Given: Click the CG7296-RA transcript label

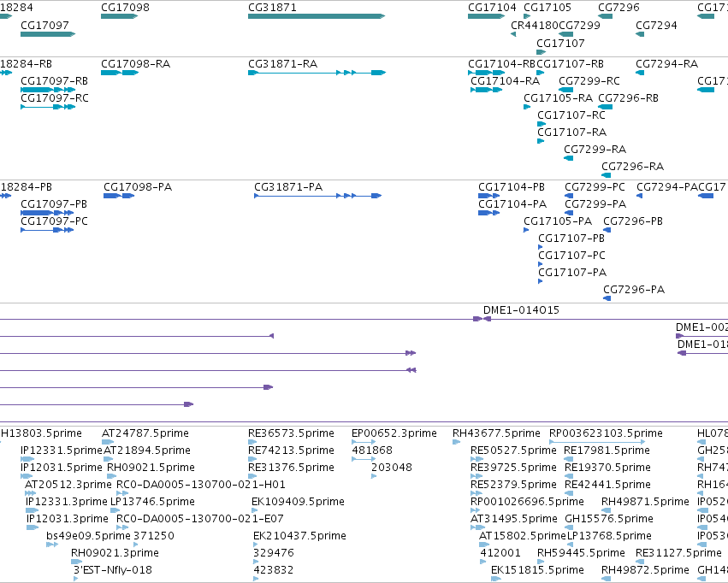Looking at the screenshot, I should pos(633,167).
